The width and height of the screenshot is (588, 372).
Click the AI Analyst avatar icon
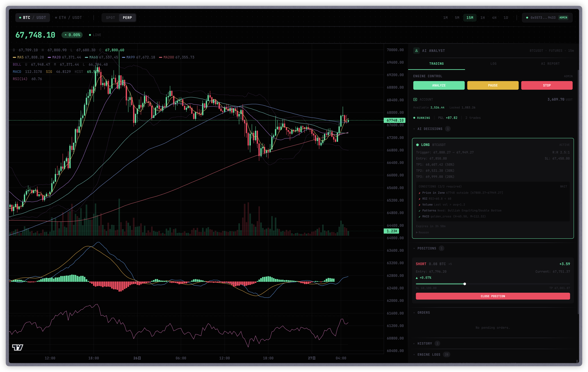tap(416, 51)
